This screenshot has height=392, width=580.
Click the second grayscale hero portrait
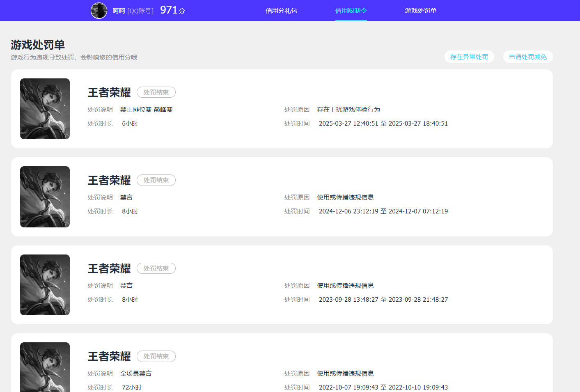(x=45, y=197)
